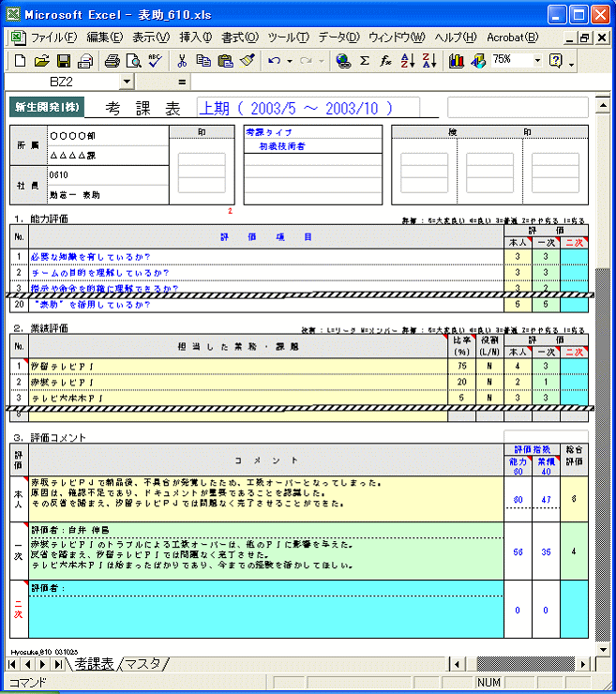Open the ツール(T) menu

(288, 38)
